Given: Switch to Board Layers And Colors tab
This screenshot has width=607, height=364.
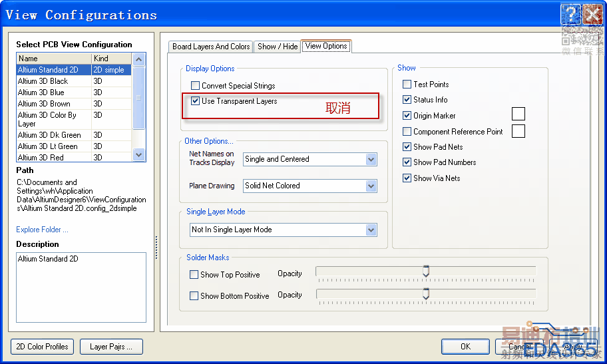Looking at the screenshot, I should 211,47.
